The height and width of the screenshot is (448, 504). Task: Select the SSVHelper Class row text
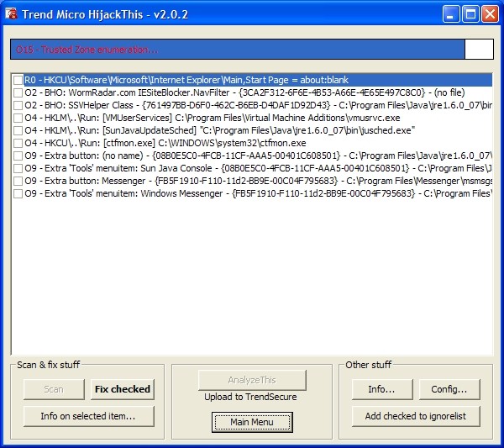(x=258, y=106)
